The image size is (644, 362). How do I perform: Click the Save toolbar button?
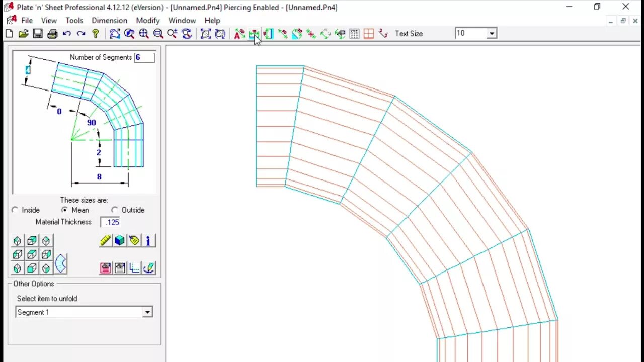click(x=37, y=33)
